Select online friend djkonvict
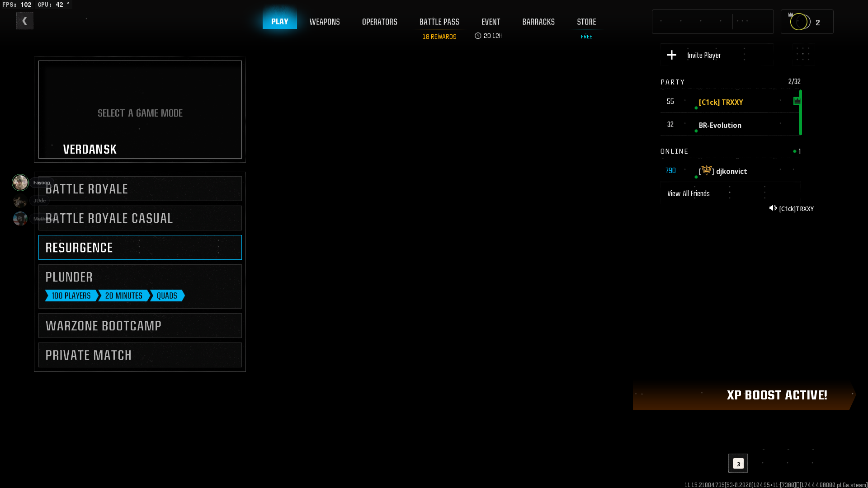 (731, 171)
